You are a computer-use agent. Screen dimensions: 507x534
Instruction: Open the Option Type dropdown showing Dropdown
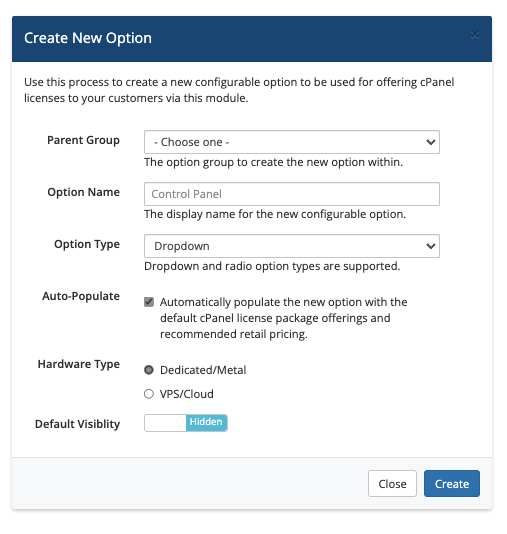[292, 246]
